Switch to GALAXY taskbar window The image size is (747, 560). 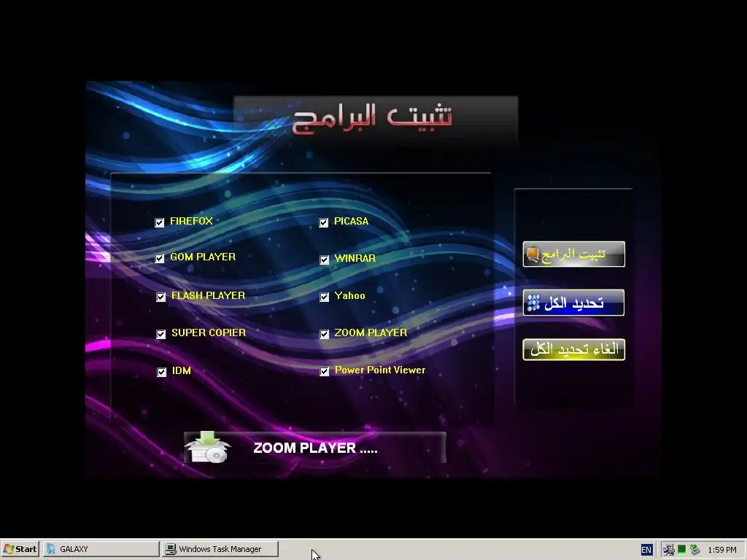(x=101, y=549)
